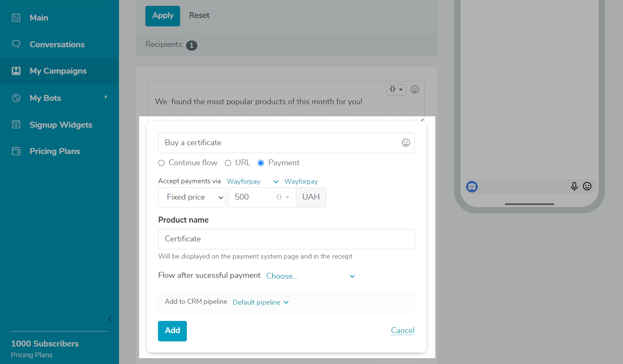Image resolution: width=623 pixels, height=364 pixels.
Task: Open variables braces icon in message editor
Action: point(396,89)
